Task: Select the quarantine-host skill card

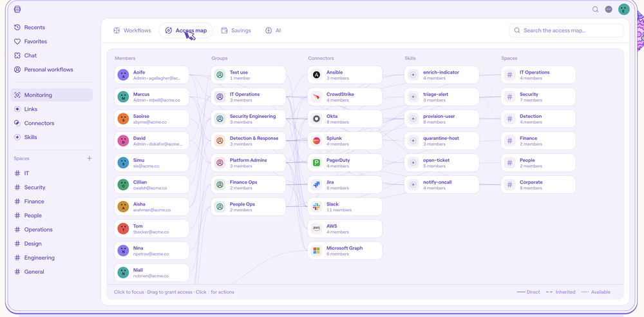Action: click(x=442, y=140)
